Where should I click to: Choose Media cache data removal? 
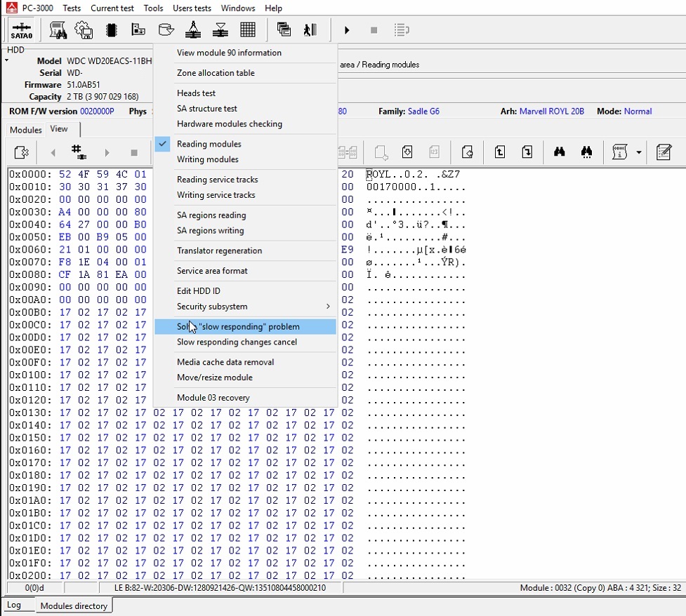tap(245, 362)
